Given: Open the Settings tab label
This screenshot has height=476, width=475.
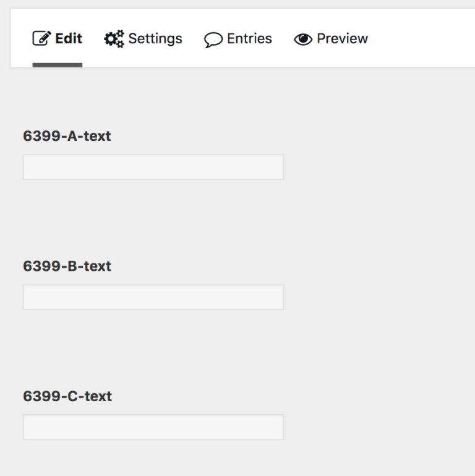Looking at the screenshot, I should [x=155, y=38].
